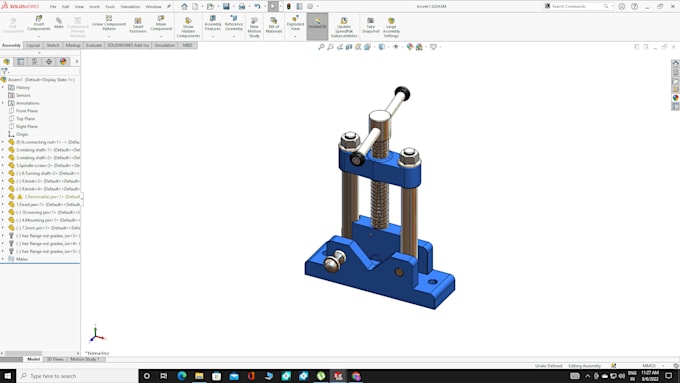Open the Motion Study 1 tab
The width and height of the screenshot is (680, 383).
[x=85, y=360]
